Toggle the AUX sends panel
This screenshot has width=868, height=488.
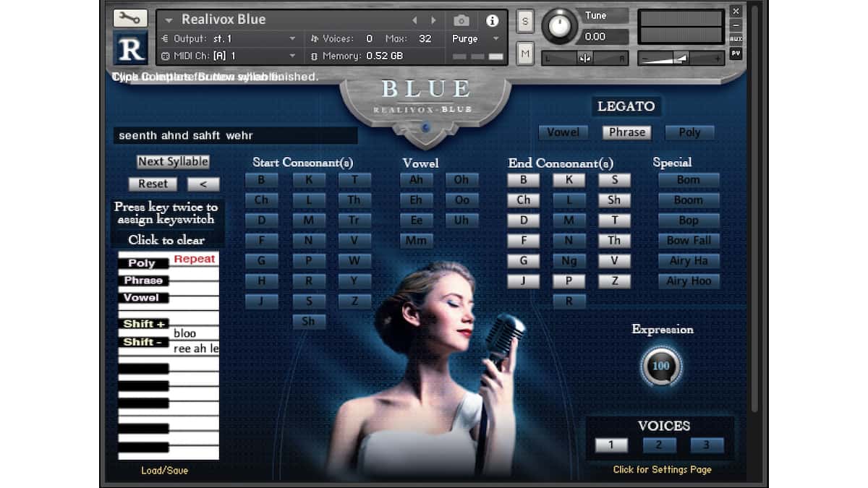(x=736, y=39)
